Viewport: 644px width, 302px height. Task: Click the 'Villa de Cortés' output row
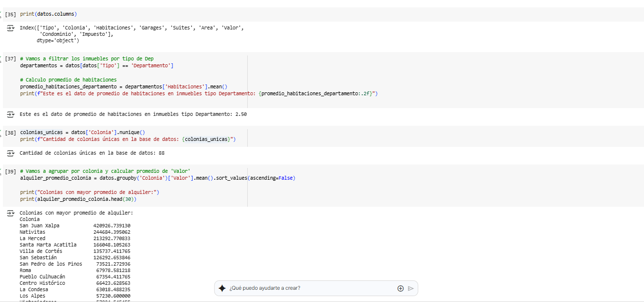pos(75,251)
